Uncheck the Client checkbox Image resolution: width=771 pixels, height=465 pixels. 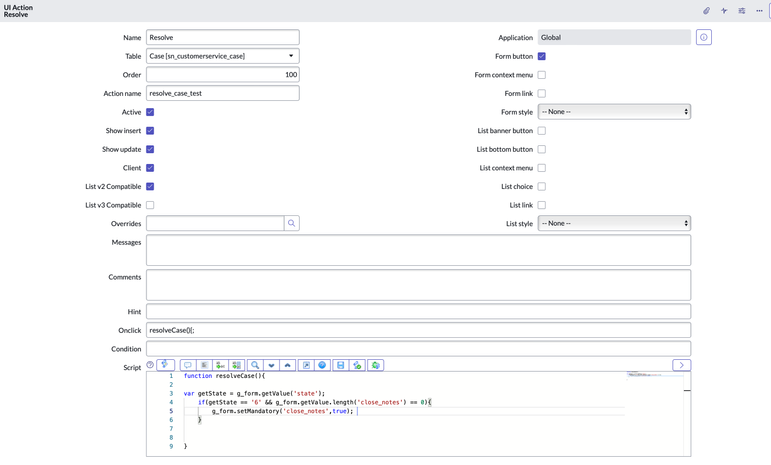150,168
